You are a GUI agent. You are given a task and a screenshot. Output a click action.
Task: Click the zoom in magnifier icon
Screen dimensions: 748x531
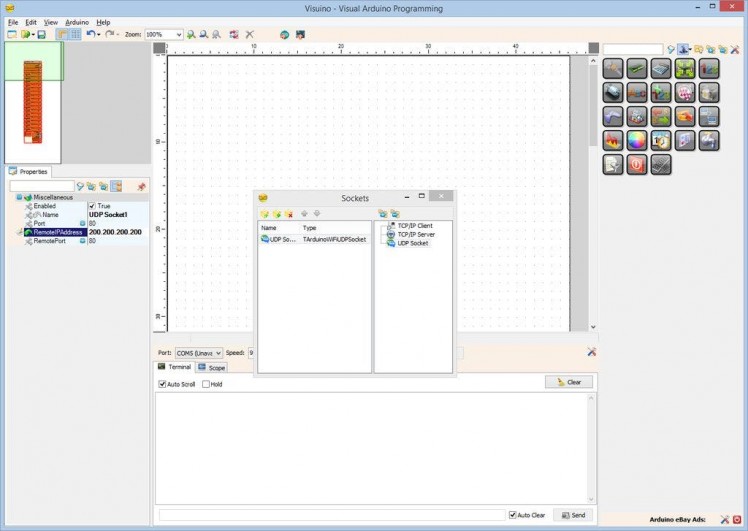(x=191, y=34)
